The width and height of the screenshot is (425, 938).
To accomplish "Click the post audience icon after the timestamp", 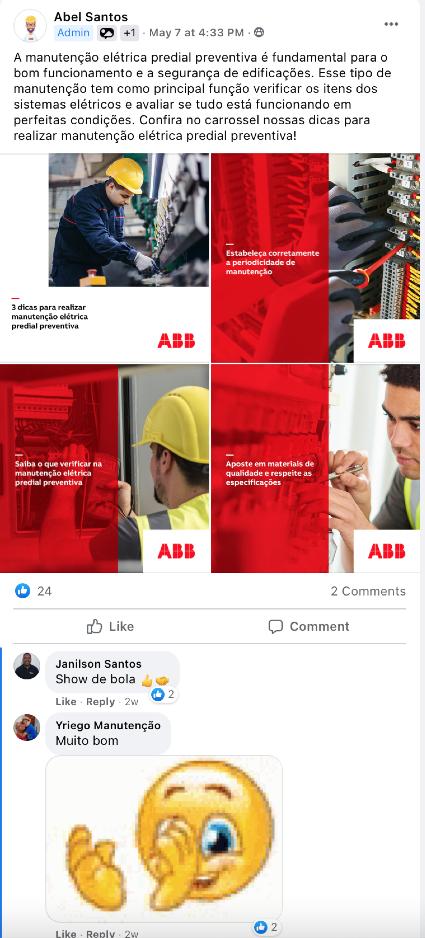I will pyautogui.click(x=259, y=32).
